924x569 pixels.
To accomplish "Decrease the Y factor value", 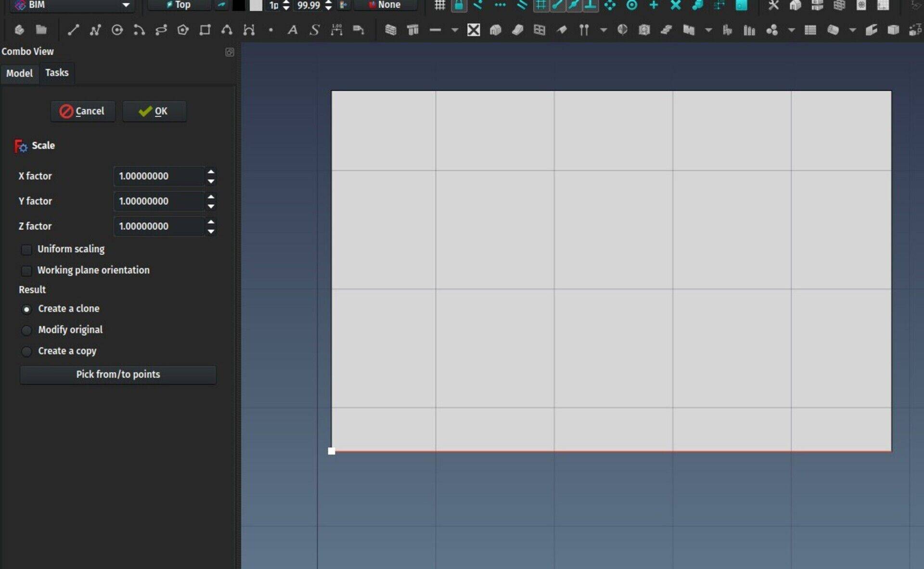I will [x=211, y=207].
